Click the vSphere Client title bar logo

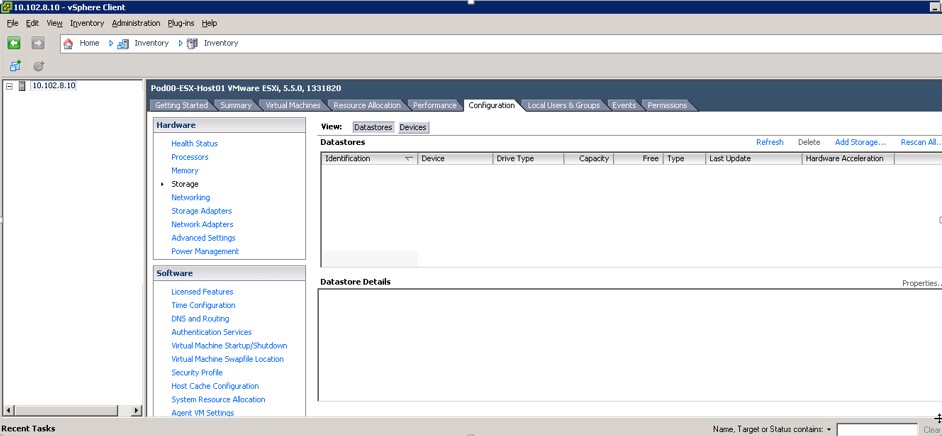(x=7, y=7)
